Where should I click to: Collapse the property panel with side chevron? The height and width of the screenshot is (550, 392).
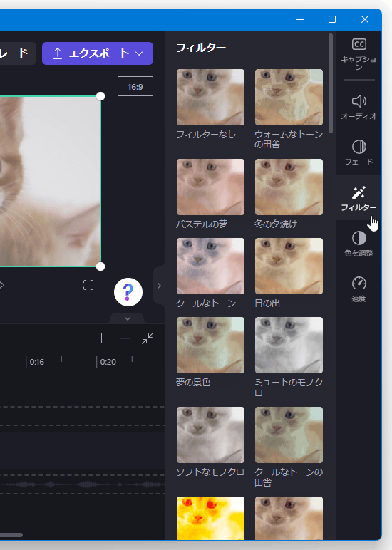[x=159, y=286]
